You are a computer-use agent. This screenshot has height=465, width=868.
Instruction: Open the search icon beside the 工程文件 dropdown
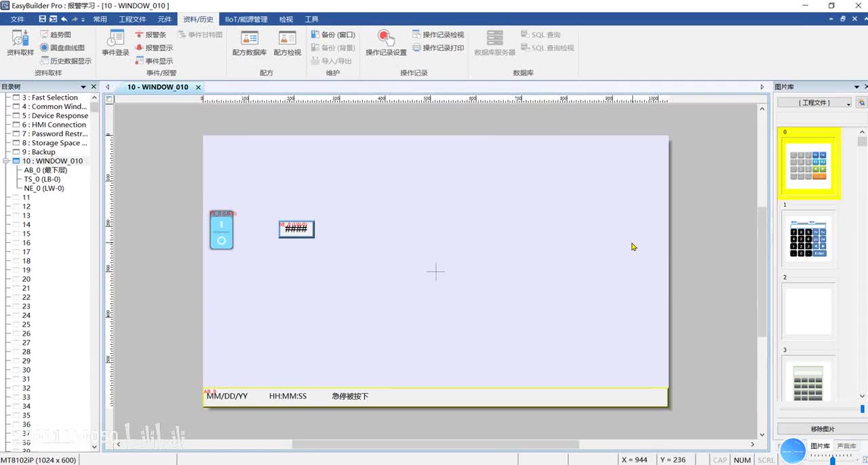click(x=861, y=102)
